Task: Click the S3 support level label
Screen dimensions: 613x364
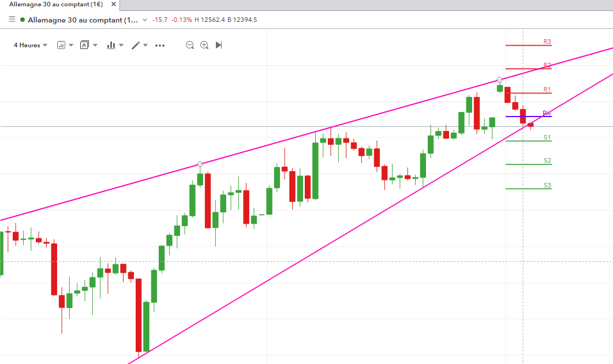Action: [x=547, y=186]
